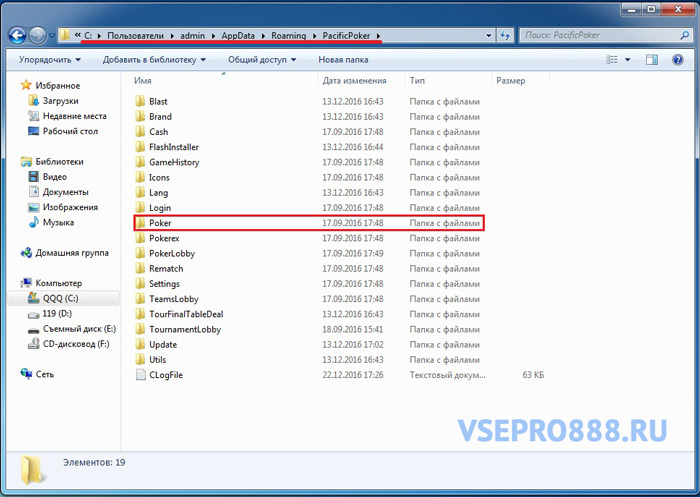
Task: Select the Rematch folder icon
Action: point(140,268)
